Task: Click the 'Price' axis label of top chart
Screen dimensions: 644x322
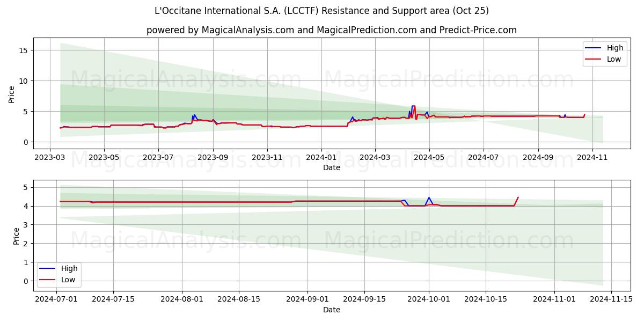Action: tap(12, 94)
